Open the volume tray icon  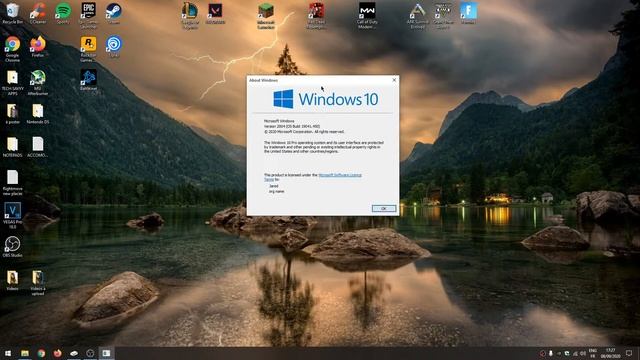[x=583, y=353]
